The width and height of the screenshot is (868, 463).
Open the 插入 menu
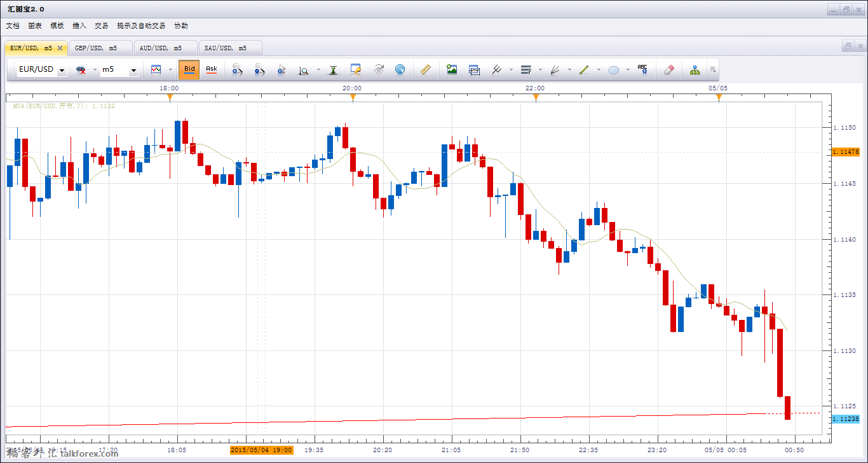(x=79, y=26)
